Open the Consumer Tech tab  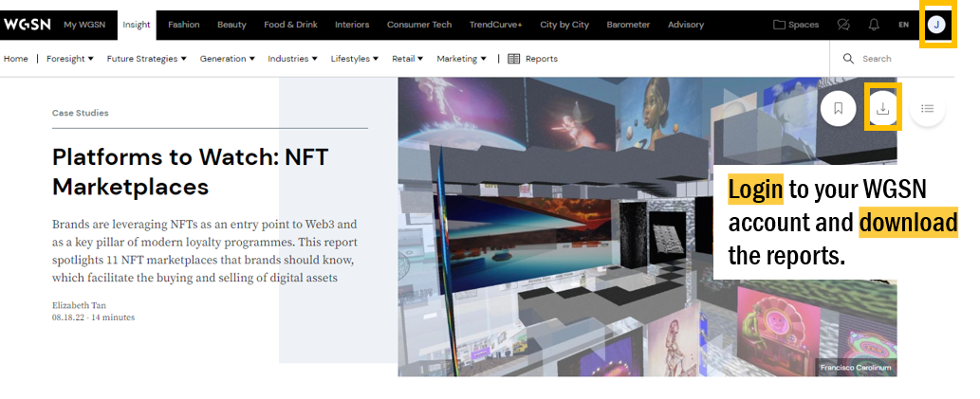pyautogui.click(x=419, y=25)
